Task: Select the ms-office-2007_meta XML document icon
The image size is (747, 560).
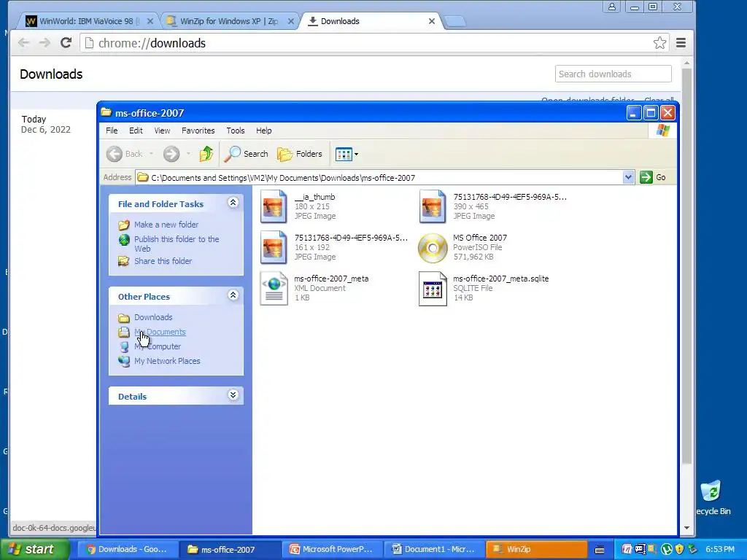Action: click(x=274, y=288)
